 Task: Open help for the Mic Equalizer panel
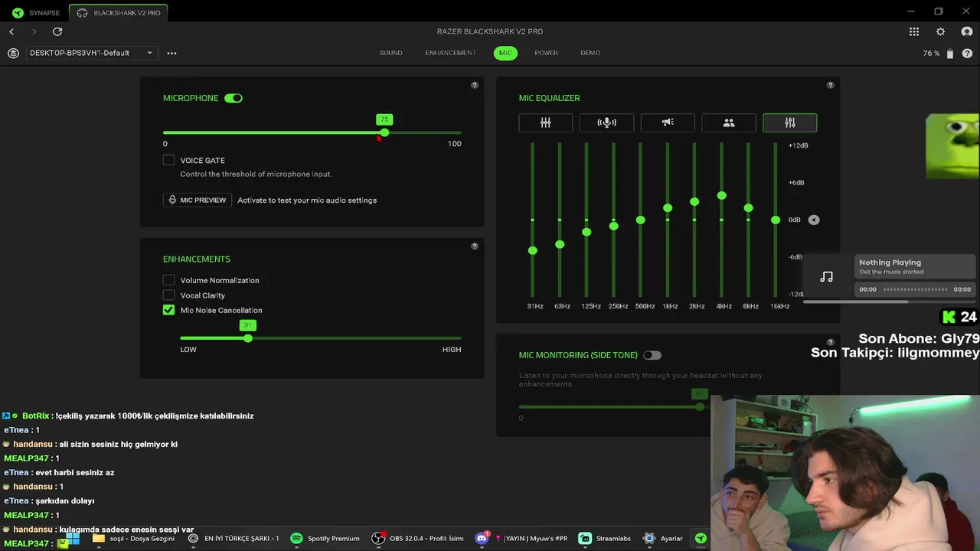(x=830, y=85)
